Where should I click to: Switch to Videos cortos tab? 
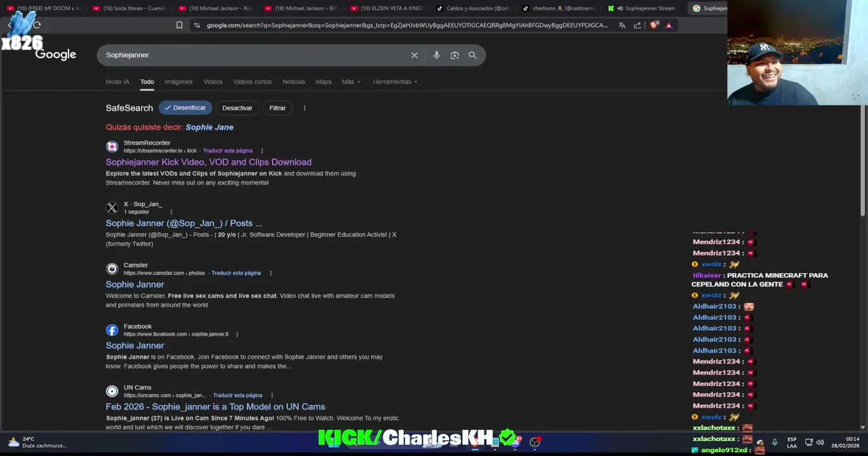(252, 82)
